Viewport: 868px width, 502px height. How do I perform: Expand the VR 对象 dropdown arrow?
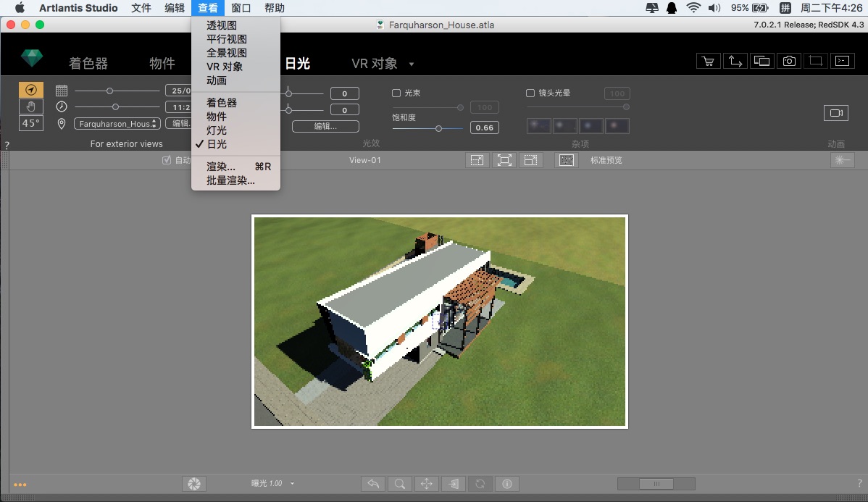(x=412, y=64)
